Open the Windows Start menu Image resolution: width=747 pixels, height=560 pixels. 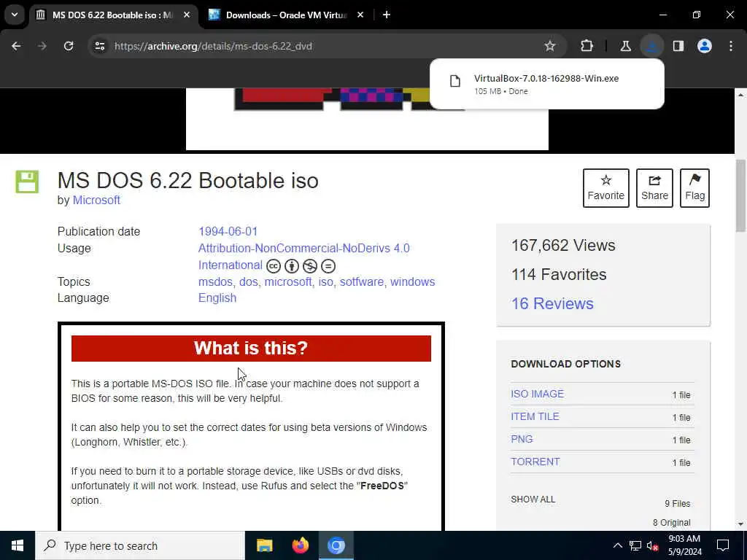[18, 545]
